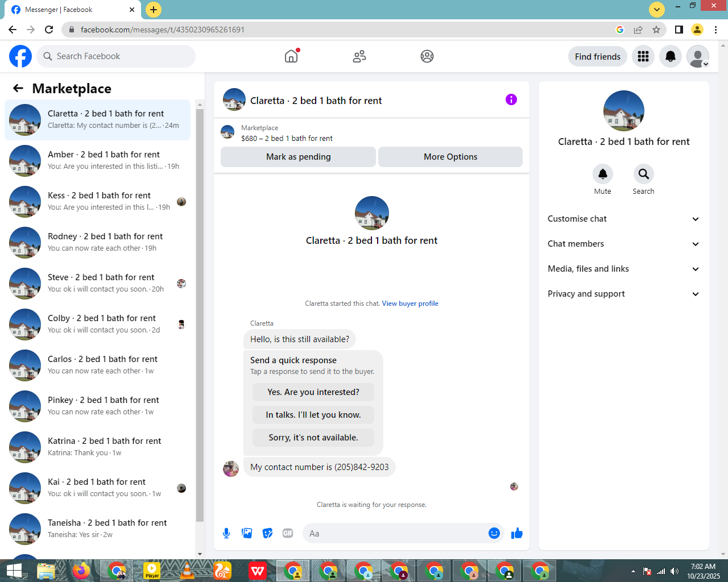Select the Claretta conversation in list
This screenshot has height=582, width=728.
click(98, 120)
